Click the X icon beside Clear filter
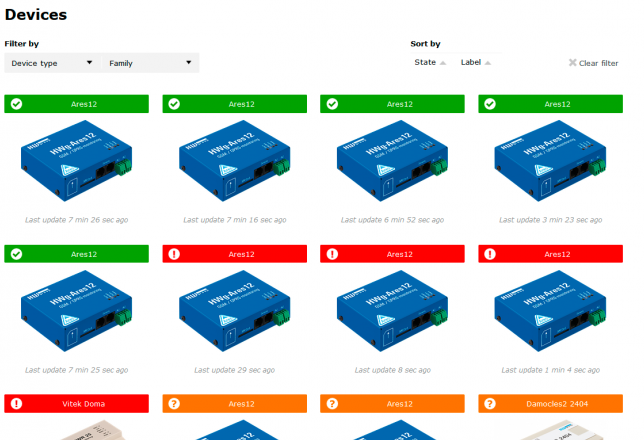The height and width of the screenshot is (440, 644). (573, 62)
